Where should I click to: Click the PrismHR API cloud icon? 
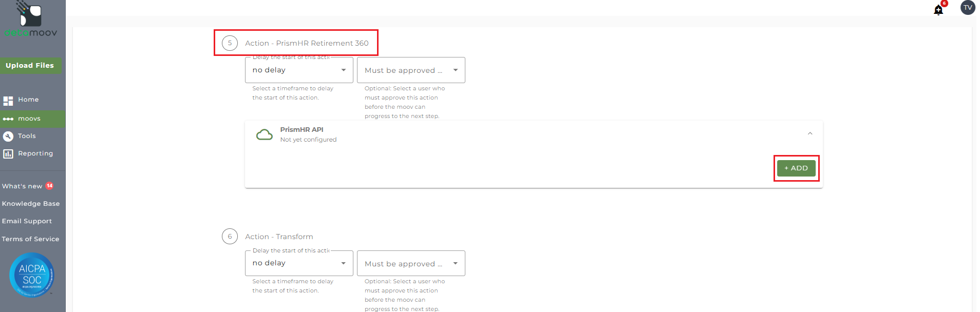[x=265, y=134]
